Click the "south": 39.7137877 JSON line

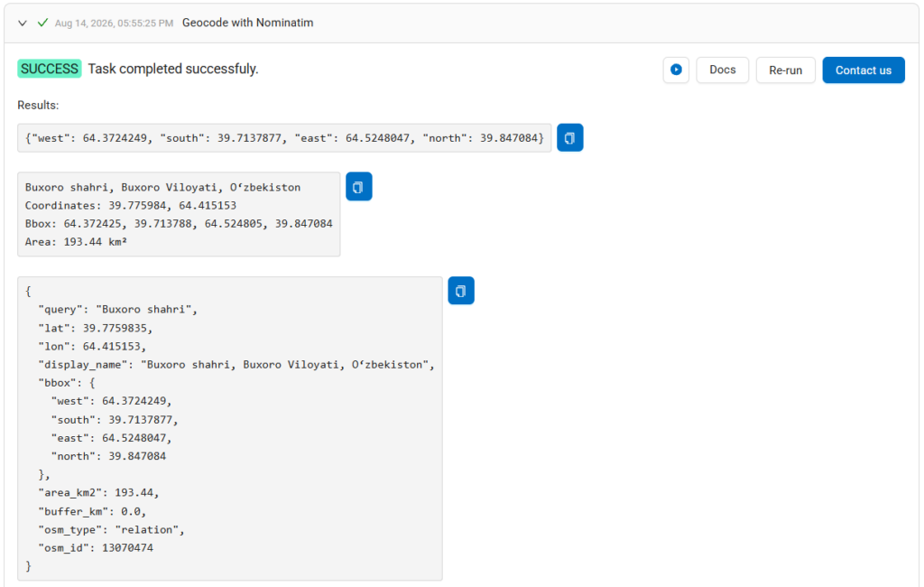tap(115, 420)
